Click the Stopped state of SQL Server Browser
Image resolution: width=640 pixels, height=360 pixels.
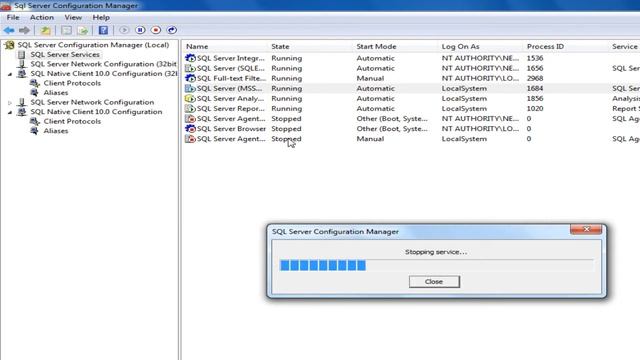(x=286, y=129)
